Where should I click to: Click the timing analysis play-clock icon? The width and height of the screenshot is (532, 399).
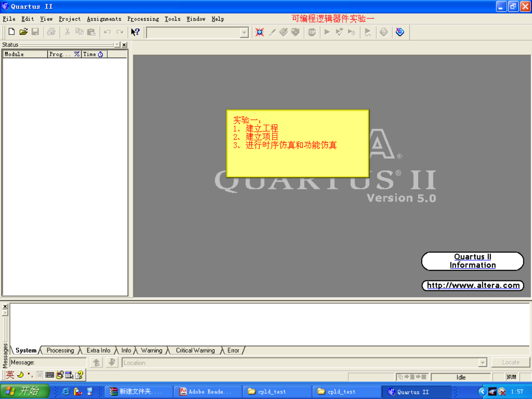pyautogui.click(x=352, y=32)
